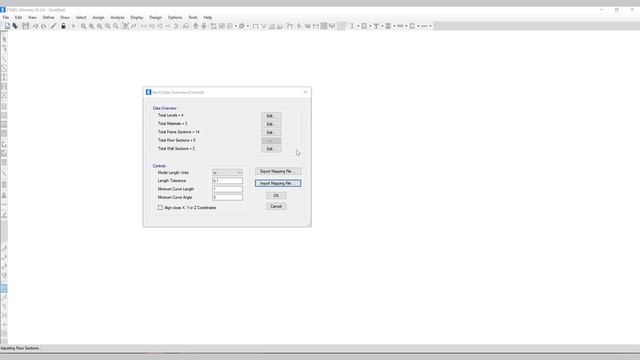640x360 pixels.
Task: Cancel the Revit data dialog
Action: [276, 207]
